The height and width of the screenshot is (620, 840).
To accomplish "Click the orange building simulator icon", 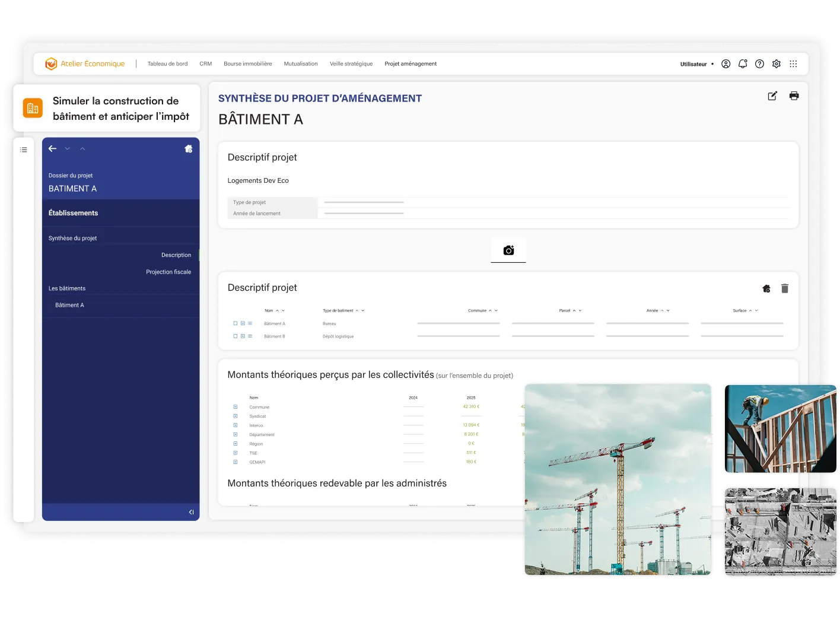I will tap(33, 108).
